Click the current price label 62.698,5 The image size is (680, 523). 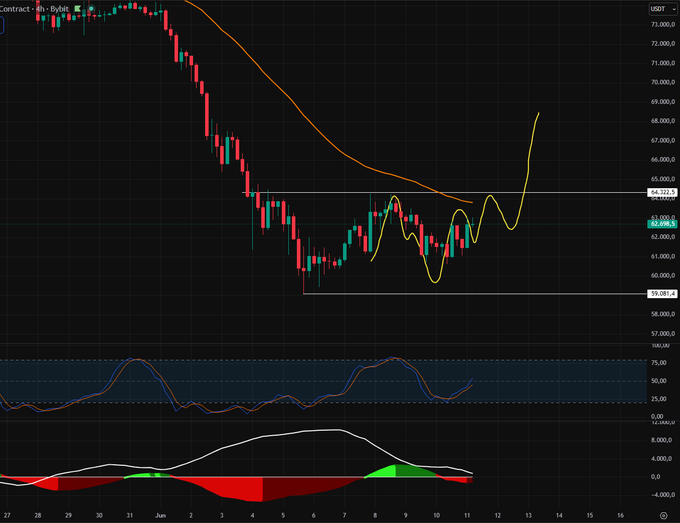pyautogui.click(x=662, y=224)
